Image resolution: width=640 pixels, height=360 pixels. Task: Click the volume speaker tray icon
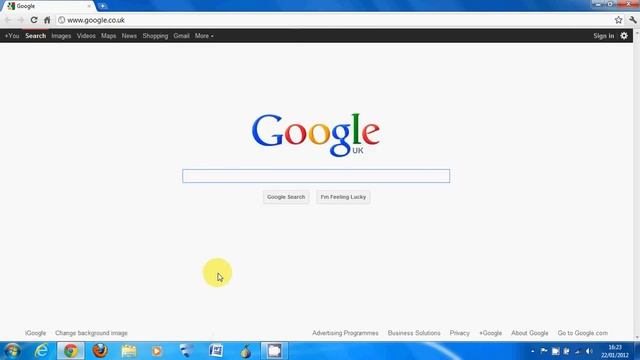(x=589, y=351)
